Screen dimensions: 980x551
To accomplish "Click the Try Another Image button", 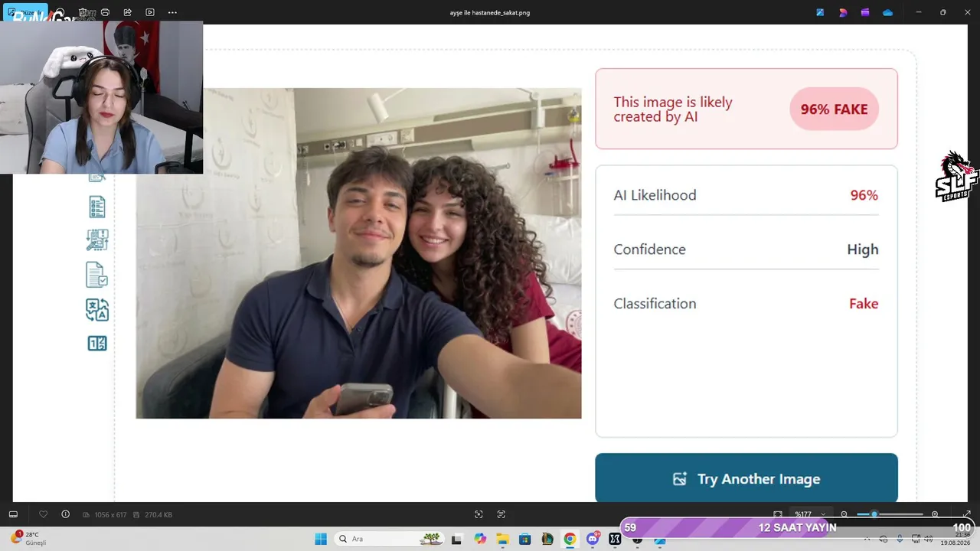I will point(746,478).
